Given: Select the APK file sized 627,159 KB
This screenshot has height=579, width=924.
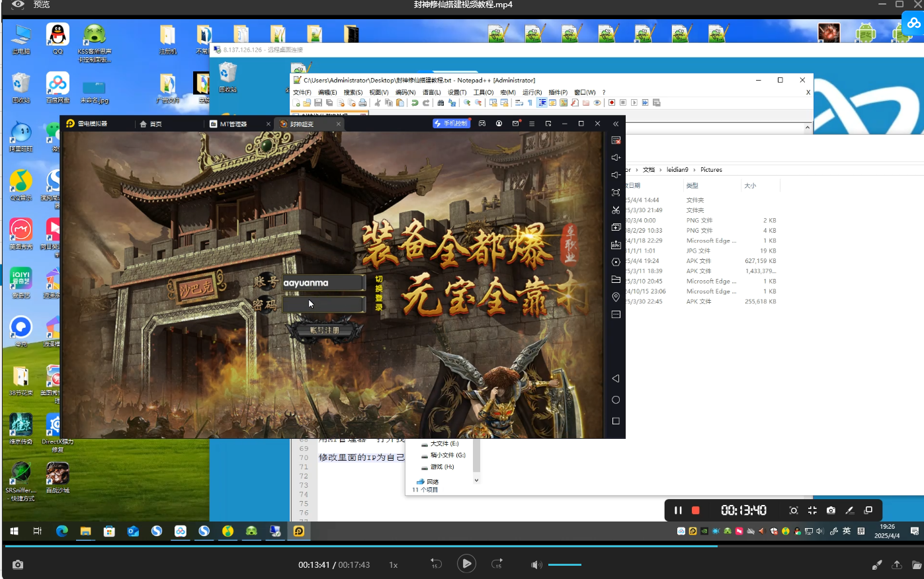Looking at the screenshot, I should 701,261.
